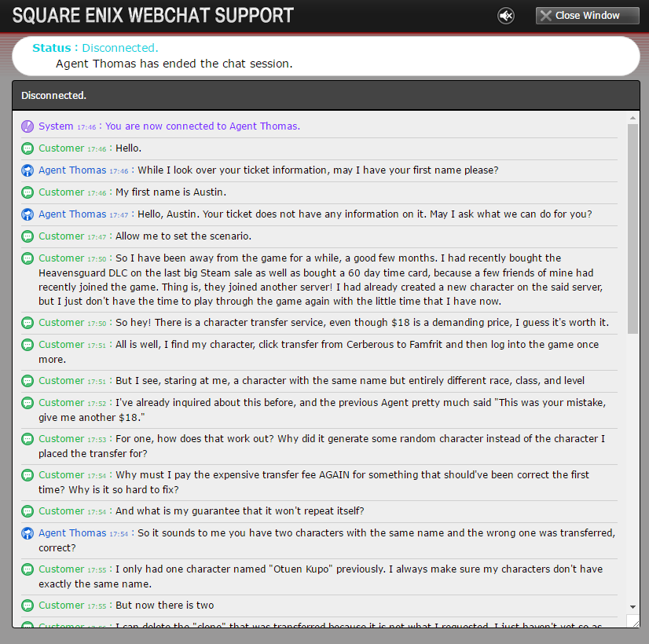Click the Close Window button
The width and height of the screenshot is (649, 644).
coord(588,16)
